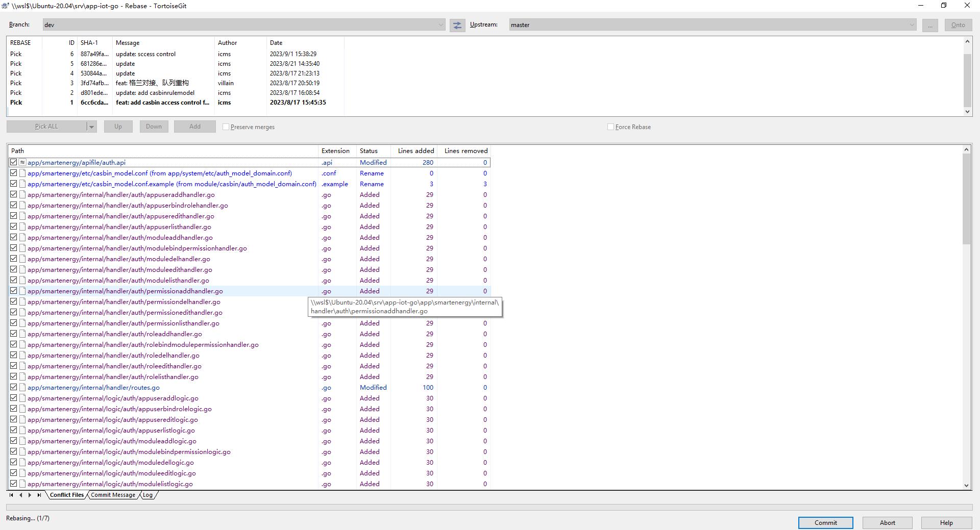
Task: Open the Upstream dropdown showing master
Action: tap(913, 24)
